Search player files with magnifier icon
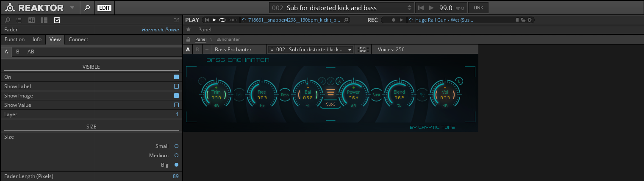644x181 pixels. tap(347, 20)
